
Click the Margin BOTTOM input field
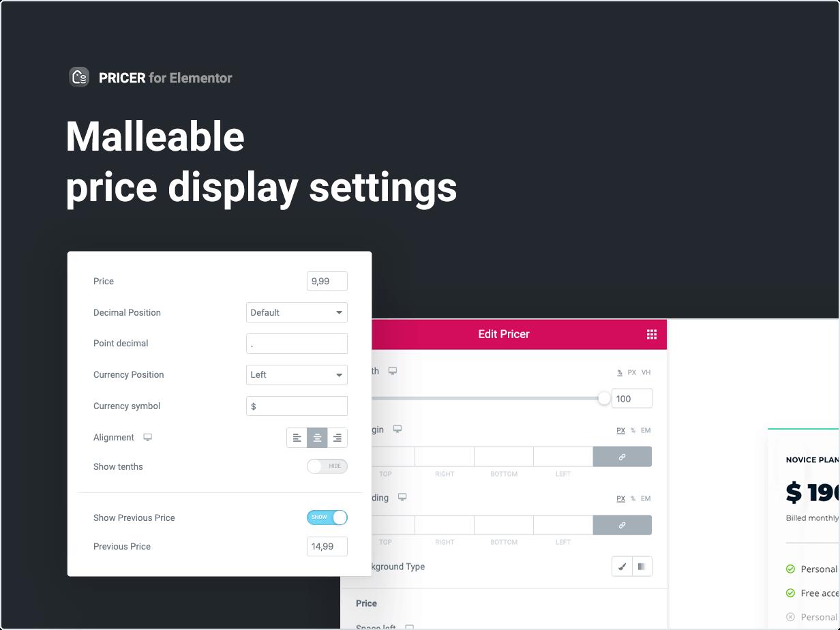[x=504, y=457]
